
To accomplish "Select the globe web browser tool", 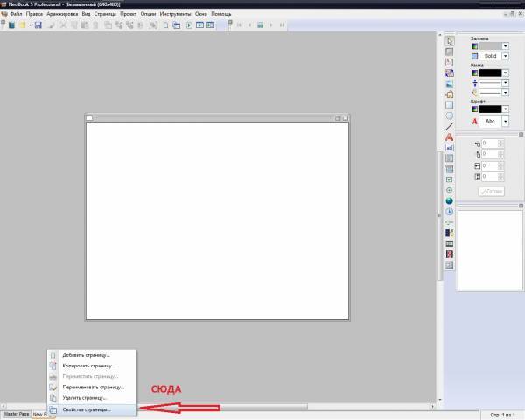I will tap(450, 200).
